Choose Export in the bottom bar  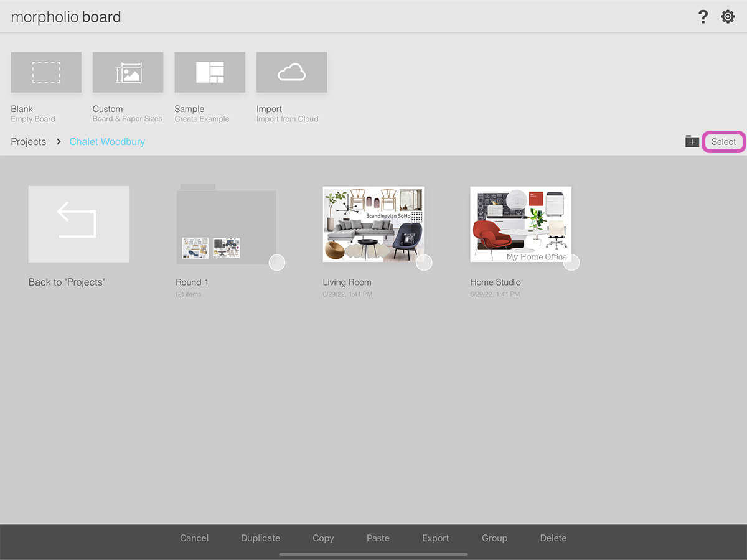pyautogui.click(x=436, y=538)
